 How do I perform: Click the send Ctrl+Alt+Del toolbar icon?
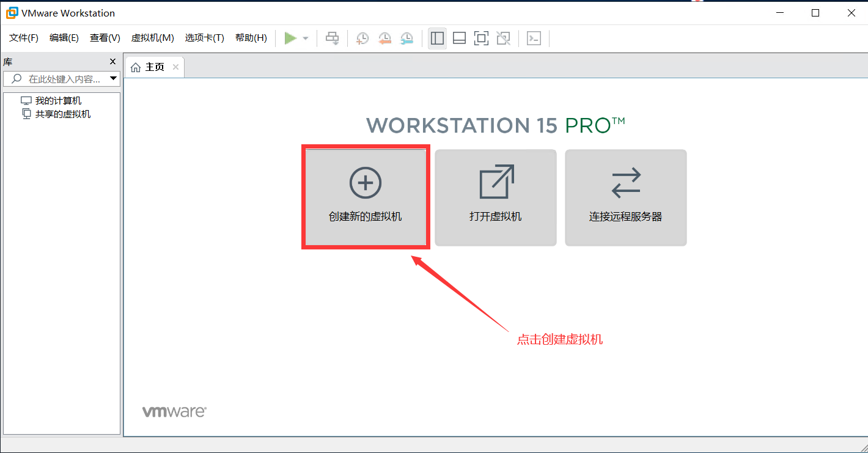[332, 39]
